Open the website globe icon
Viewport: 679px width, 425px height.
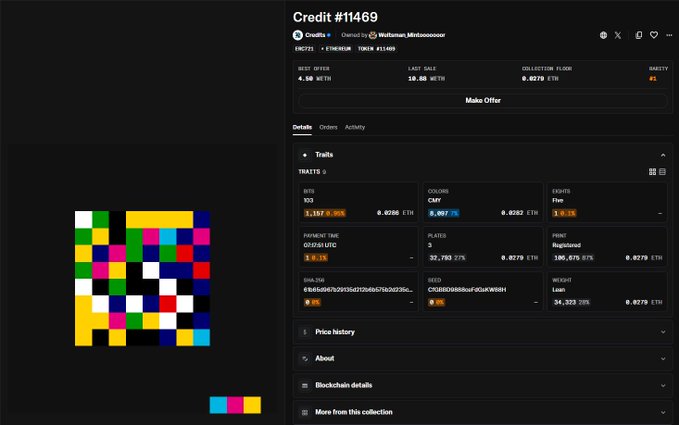coord(603,35)
